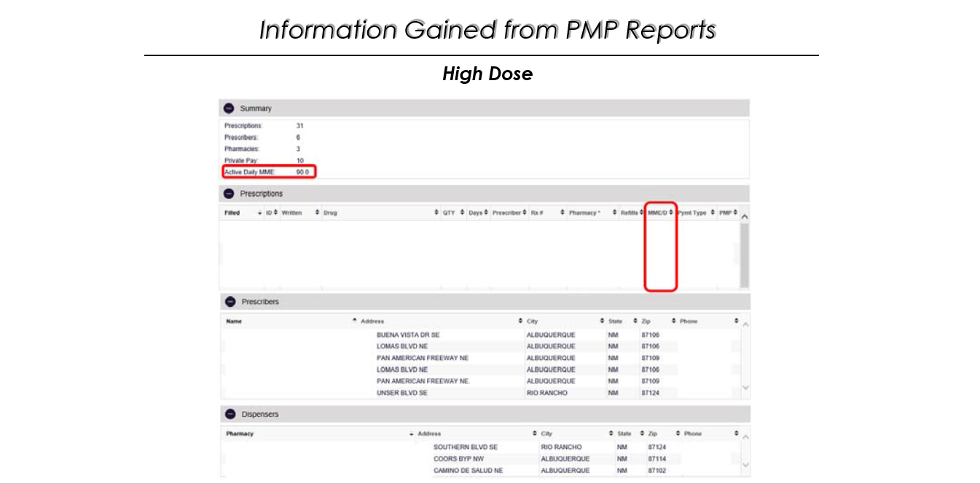The image size is (980, 484).
Task: Collapse the Prescriptions section
Action: pos(229,194)
